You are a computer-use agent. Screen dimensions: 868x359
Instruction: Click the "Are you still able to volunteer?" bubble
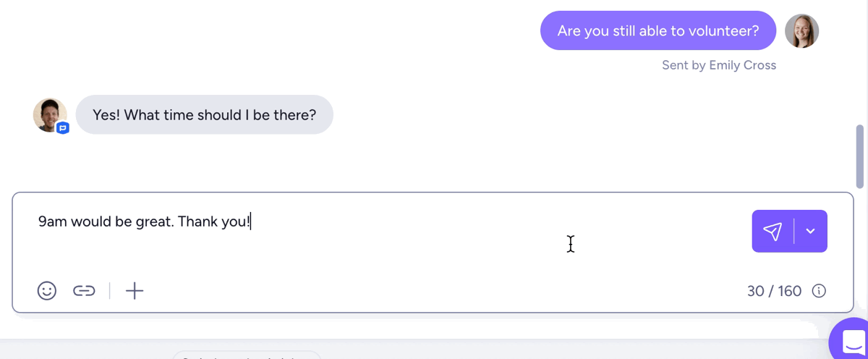click(658, 31)
